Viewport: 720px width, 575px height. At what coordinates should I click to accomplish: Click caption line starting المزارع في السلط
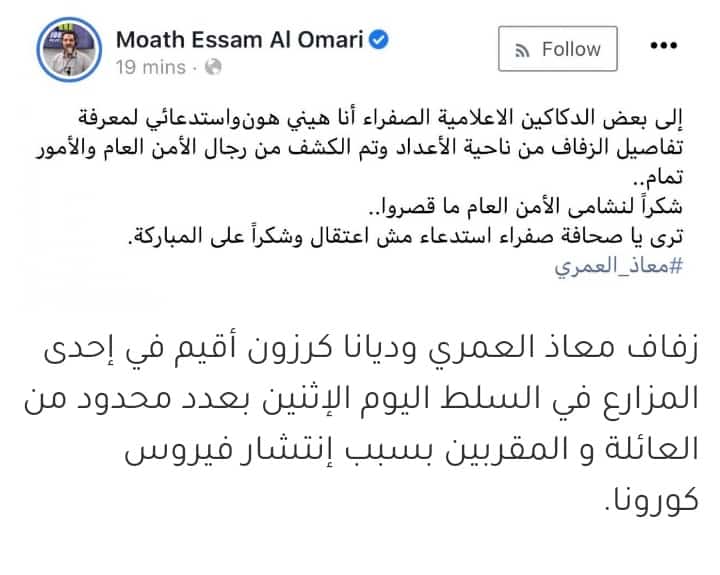(x=361, y=400)
